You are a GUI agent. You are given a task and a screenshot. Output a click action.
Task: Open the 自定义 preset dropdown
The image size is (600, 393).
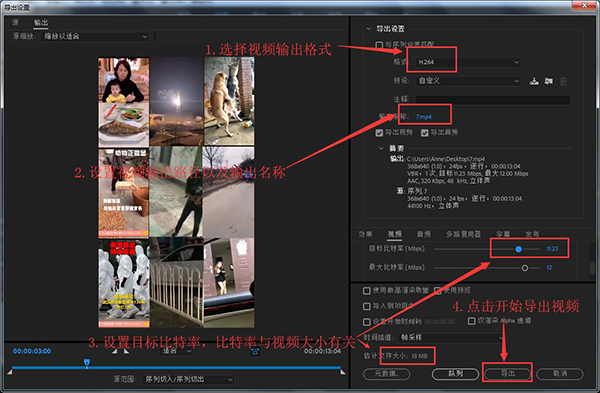(x=468, y=81)
